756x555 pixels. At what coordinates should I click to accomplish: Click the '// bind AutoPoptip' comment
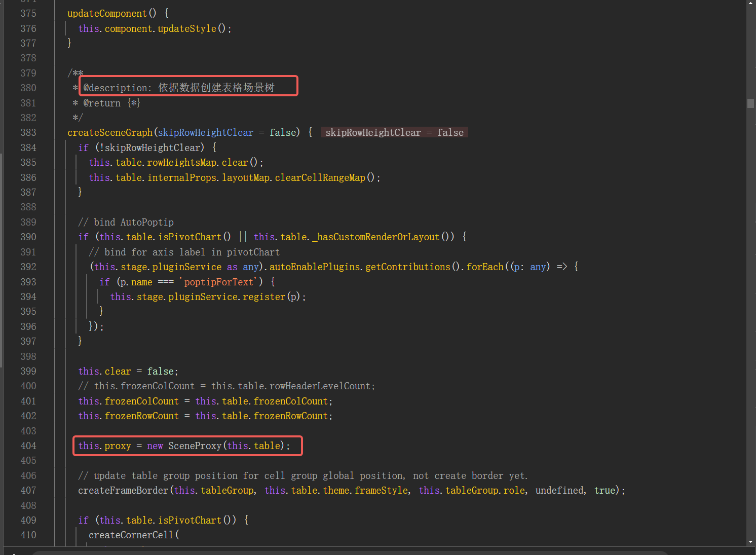click(126, 223)
